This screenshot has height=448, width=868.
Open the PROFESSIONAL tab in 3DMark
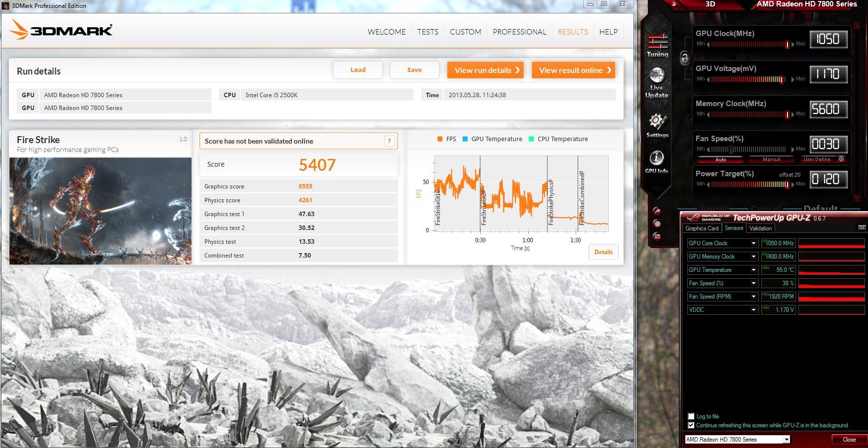tap(519, 32)
